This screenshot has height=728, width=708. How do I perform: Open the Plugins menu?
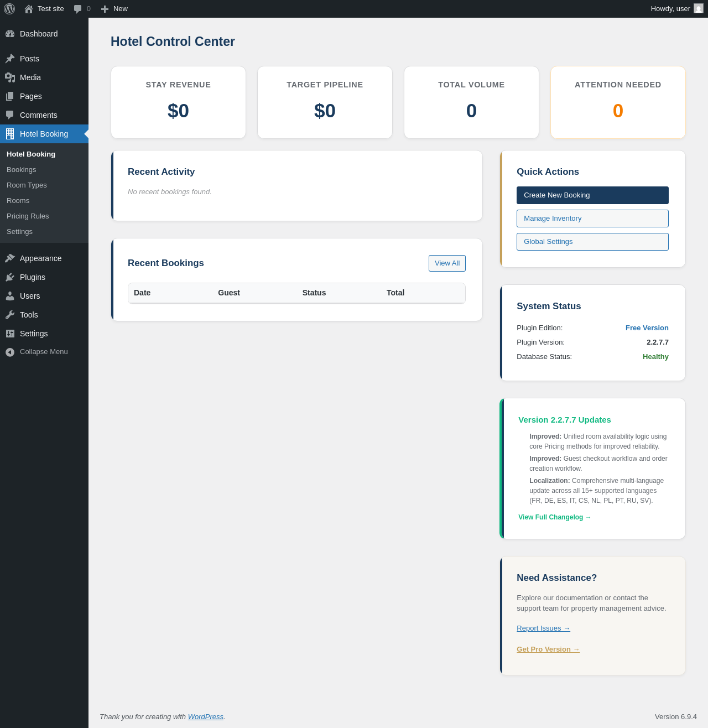(44, 277)
